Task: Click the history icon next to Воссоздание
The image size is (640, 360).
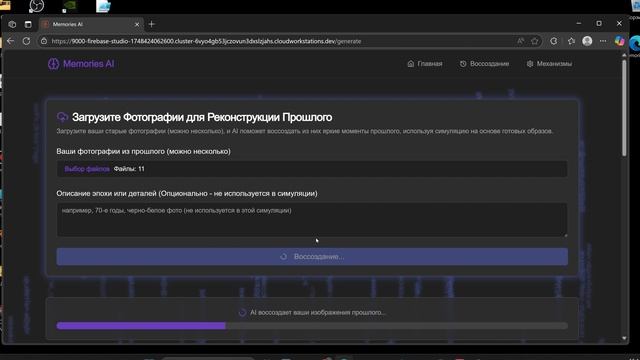Action: click(463, 64)
